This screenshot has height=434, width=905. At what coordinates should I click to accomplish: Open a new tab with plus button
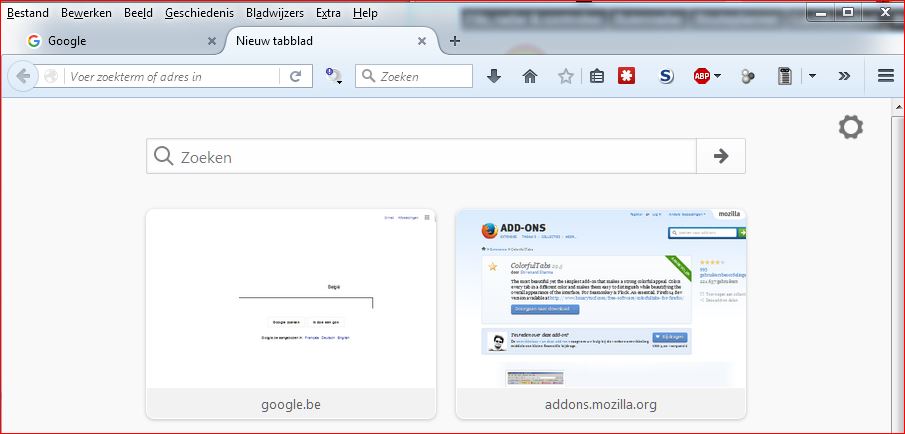click(x=455, y=41)
